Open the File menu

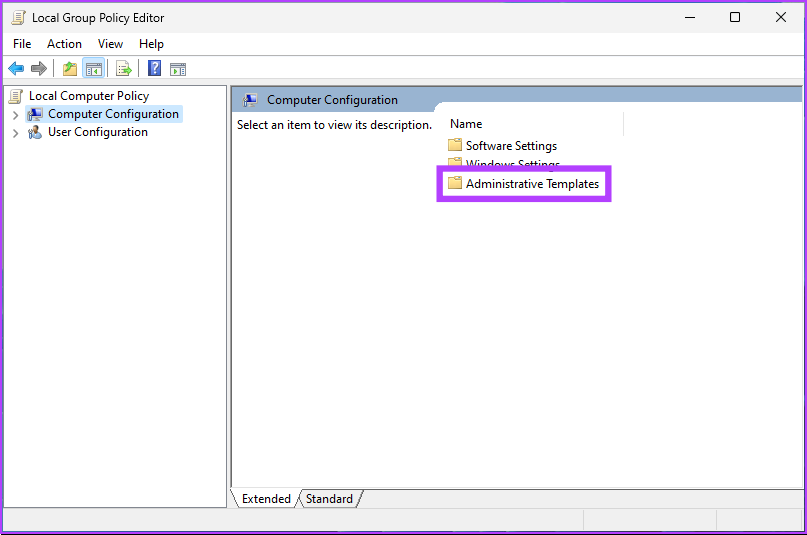pyautogui.click(x=22, y=44)
